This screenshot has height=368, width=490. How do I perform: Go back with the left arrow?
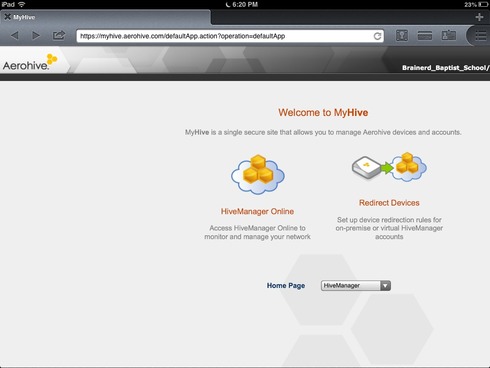(15, 35)
